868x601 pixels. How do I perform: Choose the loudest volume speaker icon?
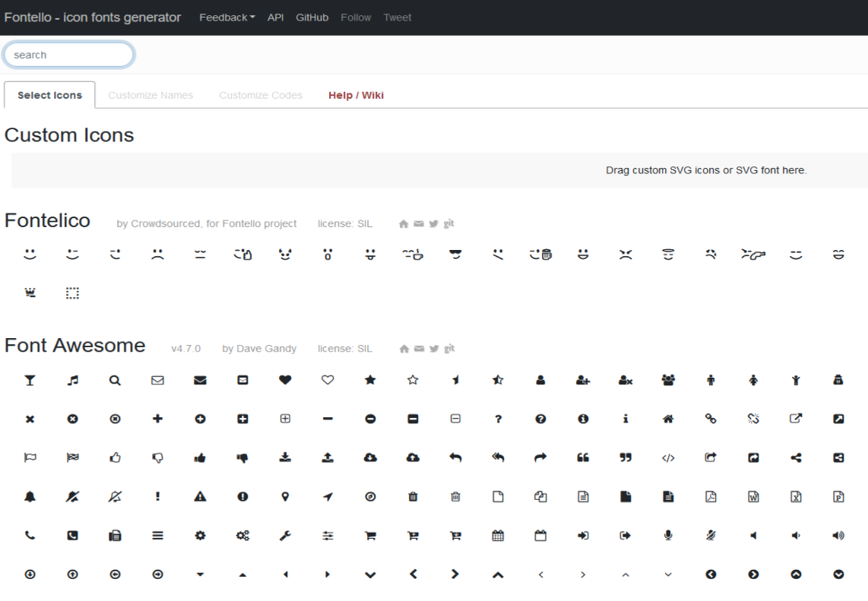pos(838,535)
